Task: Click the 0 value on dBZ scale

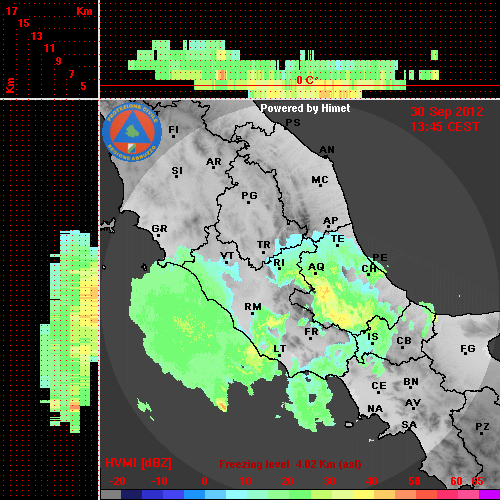Action: pos(204,481)
